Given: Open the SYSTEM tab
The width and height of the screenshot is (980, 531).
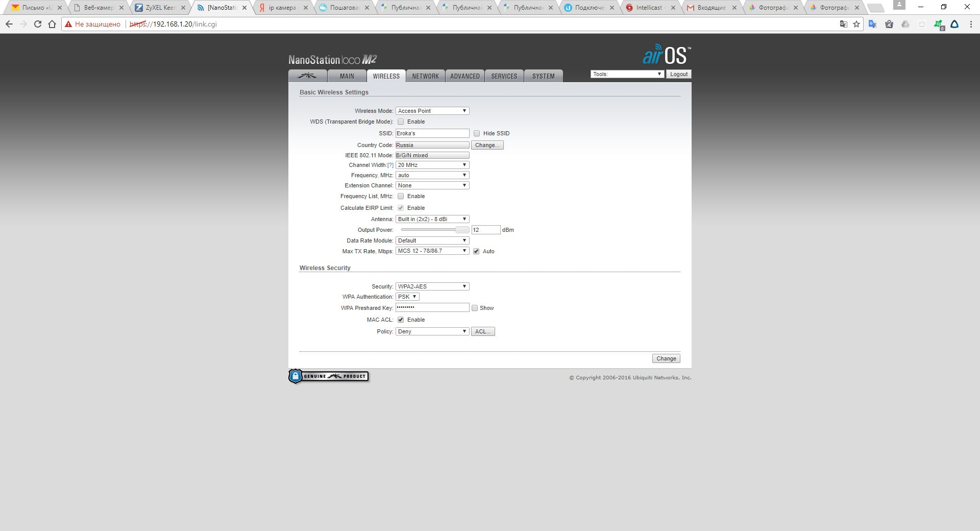Looking at the screenshot, I should pos(544,76).
